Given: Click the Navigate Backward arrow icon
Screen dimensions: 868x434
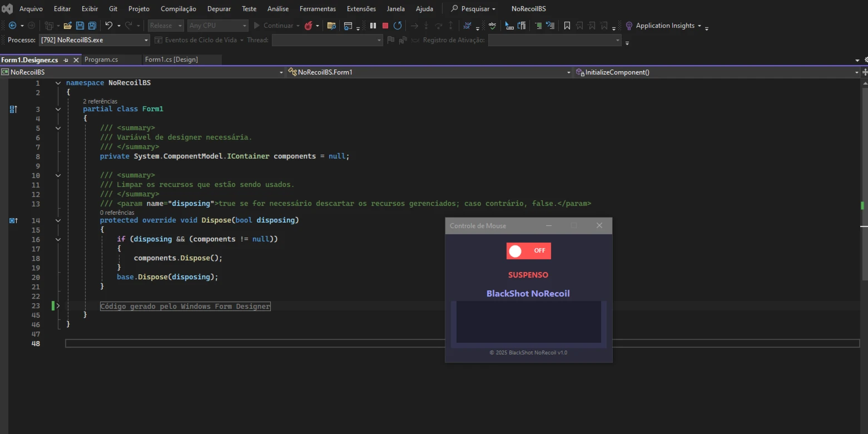Looking at the screenshot, I should pos(12,26).
